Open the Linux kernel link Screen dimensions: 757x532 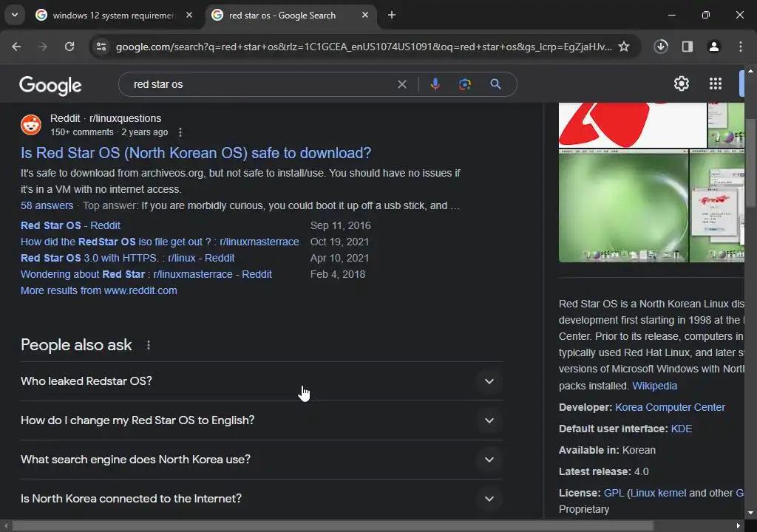[658, 494]
